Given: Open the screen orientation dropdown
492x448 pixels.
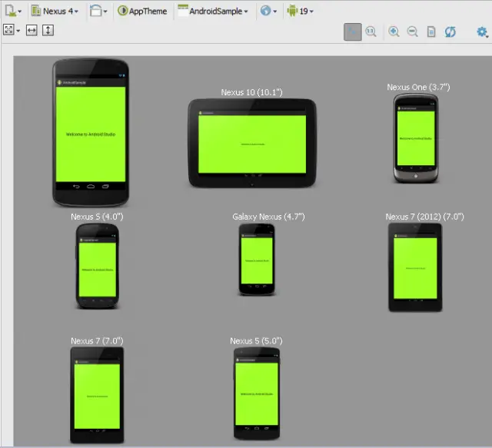Looking at the screenshot, I should point(98,12).
